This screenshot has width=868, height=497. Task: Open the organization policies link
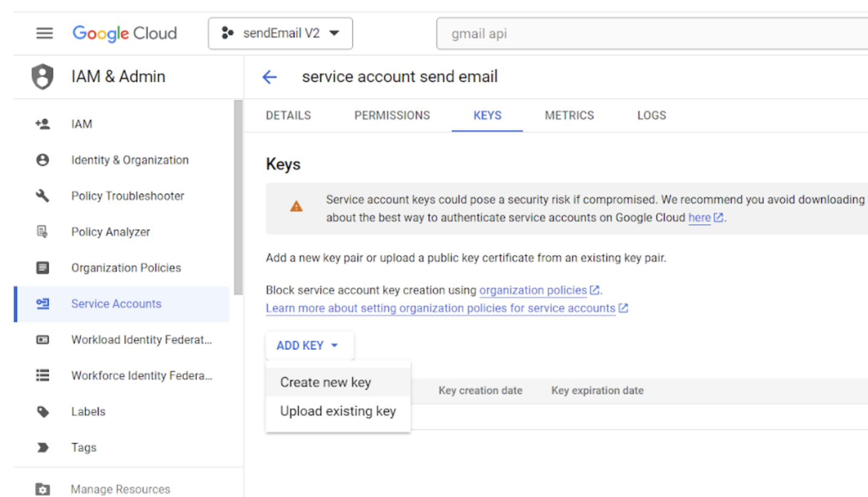[534, 290]
